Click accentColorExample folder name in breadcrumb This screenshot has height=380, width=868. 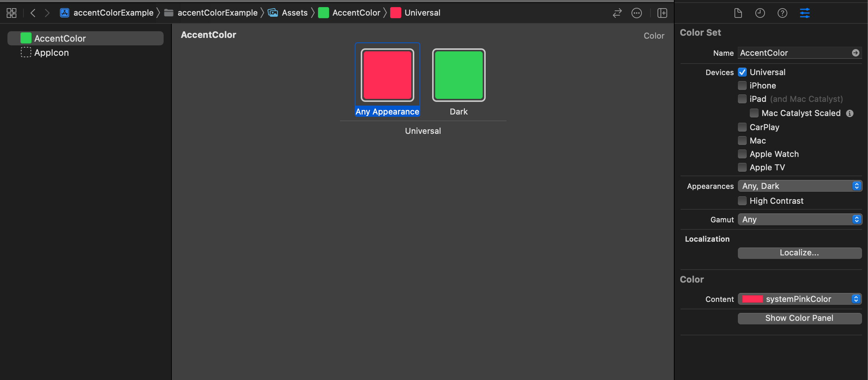(218, 13)
